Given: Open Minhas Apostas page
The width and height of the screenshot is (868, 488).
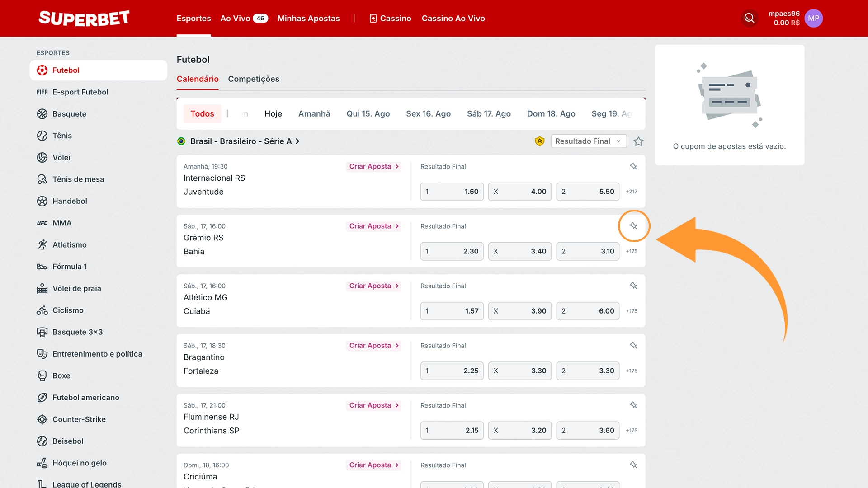Looking at the screenshot, I should tap(308, 19).
